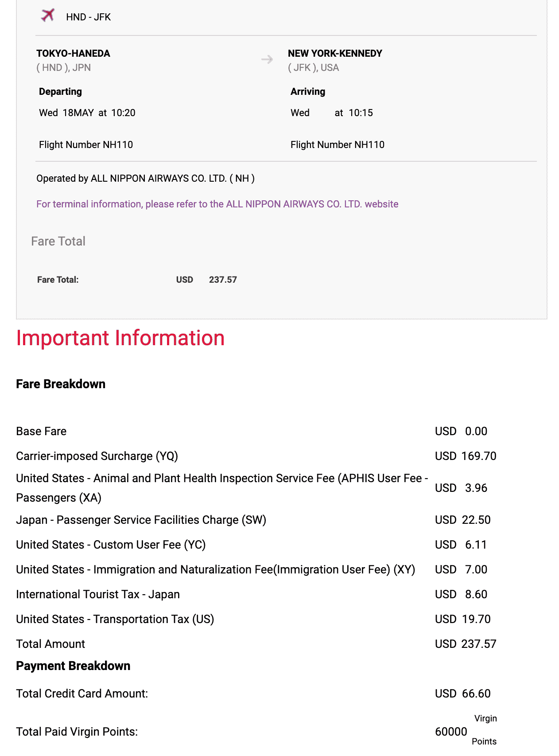The height and width of the screenshot is (756, 559).
Task: Click the Fare Breakdown heading
Action: click(61, 384)
